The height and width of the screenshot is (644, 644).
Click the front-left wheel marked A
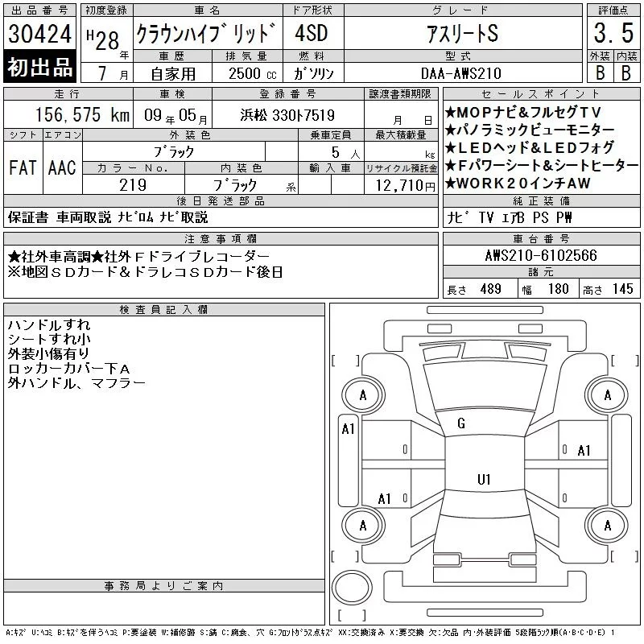click(363, 395)
